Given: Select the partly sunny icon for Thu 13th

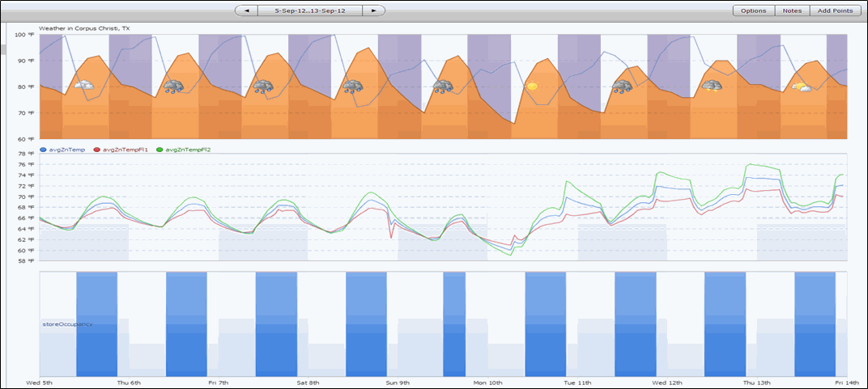Looking at the screenshot, I should click(x=801, y=87).
